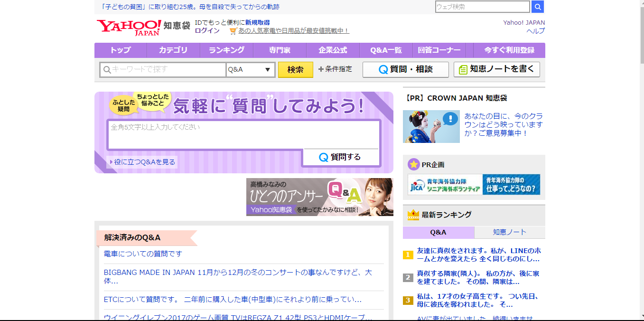Screen dimensions: 644x321
Task: Click rank 1 badge in ranking list
Action: tap(408, 255)
